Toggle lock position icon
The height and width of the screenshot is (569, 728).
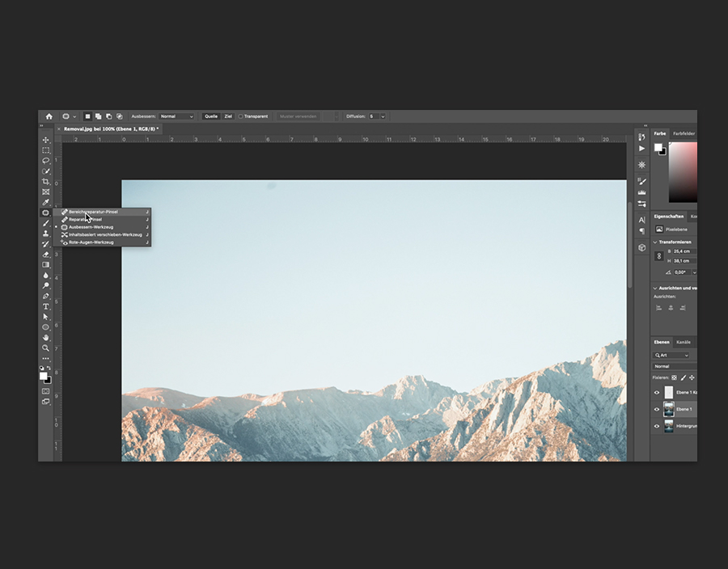coord(692,377)
